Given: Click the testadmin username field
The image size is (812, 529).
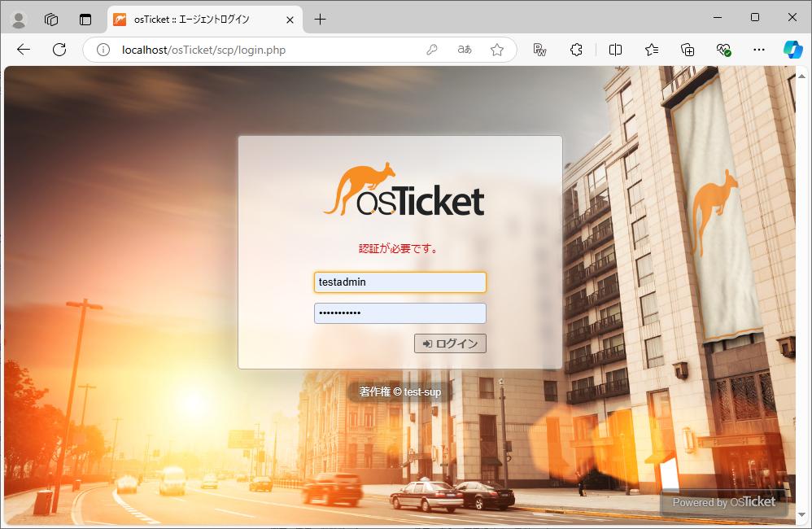Looking at the screenshot, I should 399,282.
